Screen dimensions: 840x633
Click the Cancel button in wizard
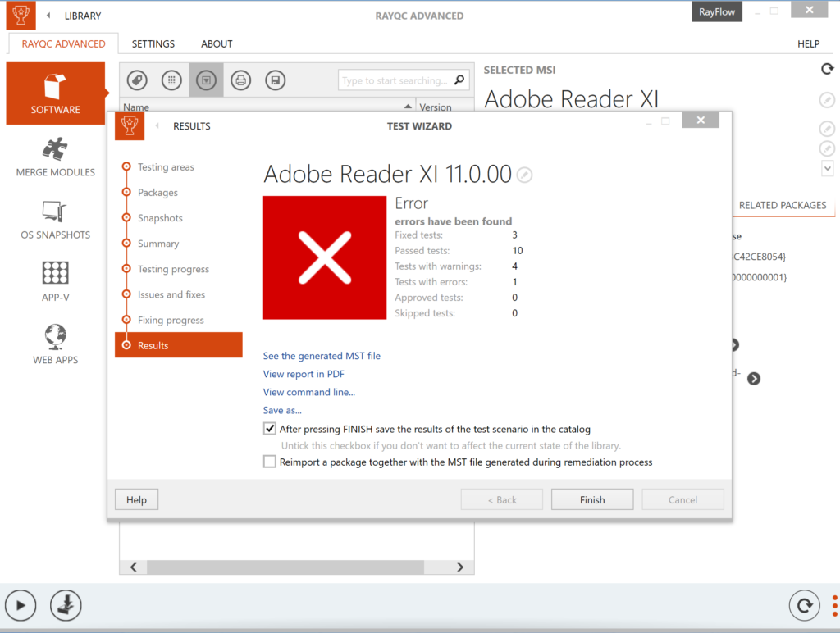coord(682,499)
